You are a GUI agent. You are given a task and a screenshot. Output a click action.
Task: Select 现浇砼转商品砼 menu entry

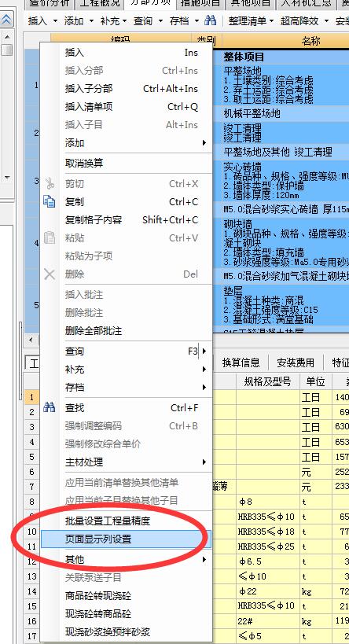tap(126, 613)
